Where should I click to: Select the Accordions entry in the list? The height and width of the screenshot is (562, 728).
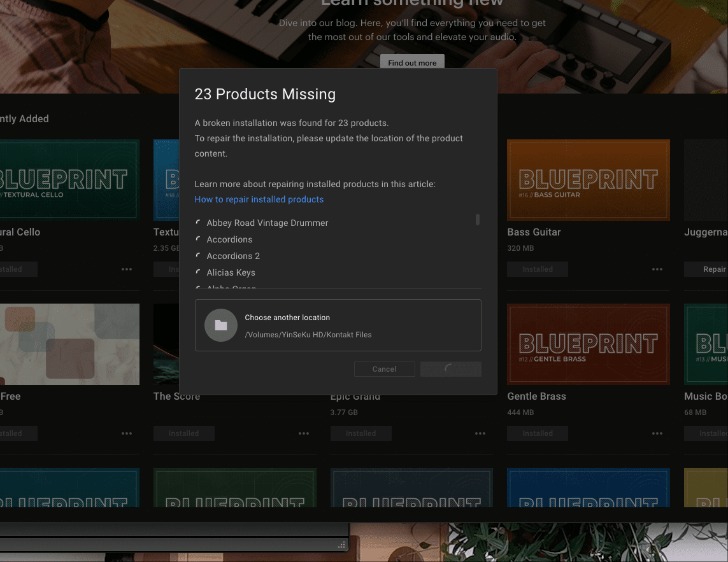[x=229, y=239]
